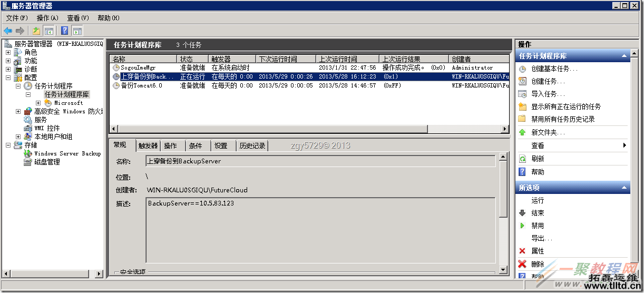The image size is (644, 293).
Task: Click 禁用 in the selected item actions
Action: pyautogui.click(x=538, y=226)
